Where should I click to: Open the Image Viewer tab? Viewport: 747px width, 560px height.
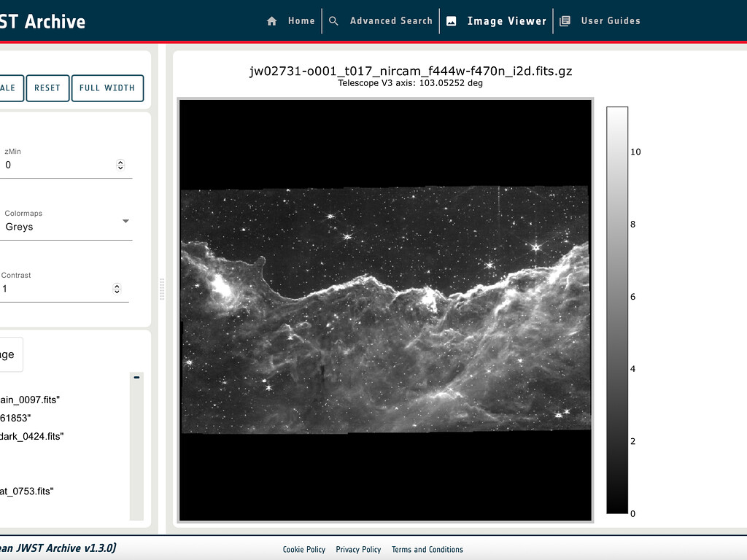pyautogui.click(x=506, y=21)
